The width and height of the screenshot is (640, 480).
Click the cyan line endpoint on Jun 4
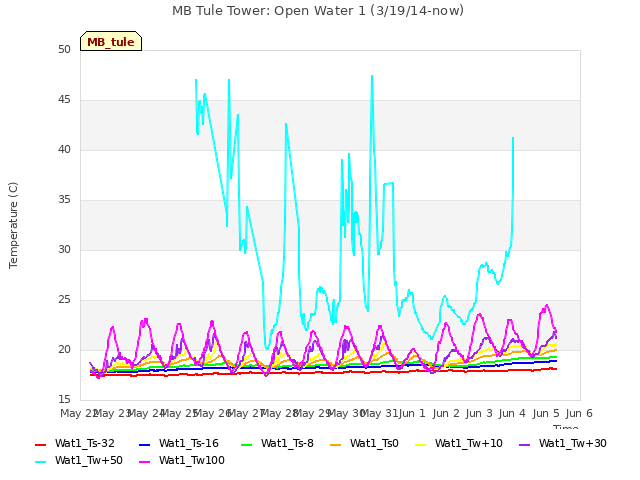(x=513, y=138)
